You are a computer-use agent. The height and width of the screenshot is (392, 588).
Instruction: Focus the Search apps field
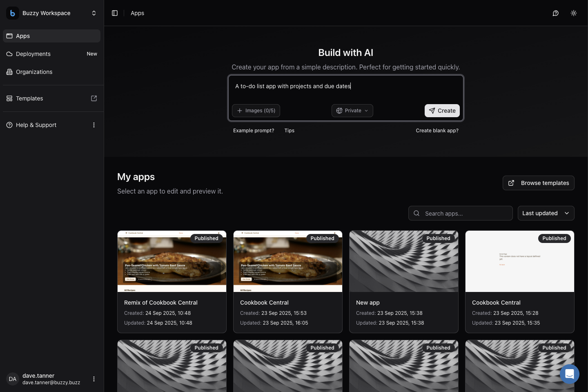pyautogui.click(x=465, y=213)
